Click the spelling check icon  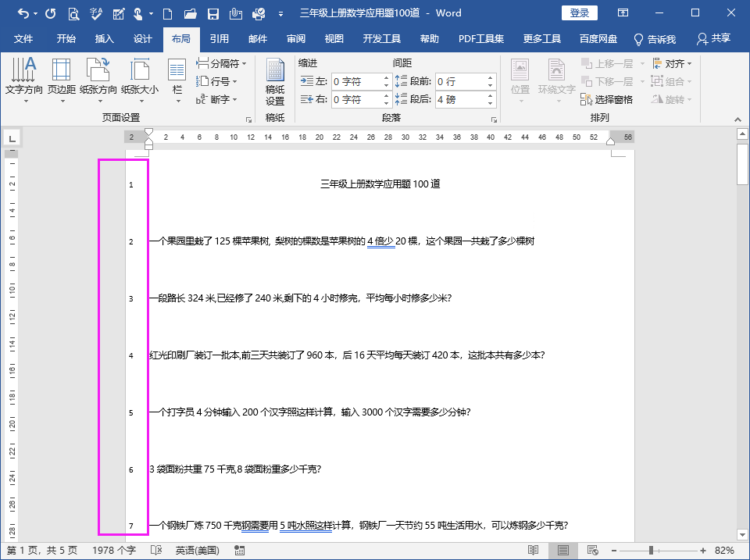(x=95, y=13)
